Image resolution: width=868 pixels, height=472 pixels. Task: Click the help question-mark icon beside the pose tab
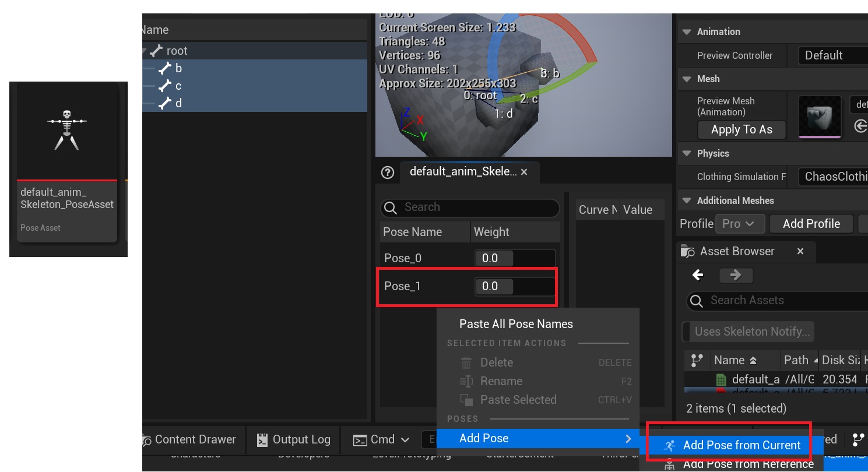[x=388, y=172]
